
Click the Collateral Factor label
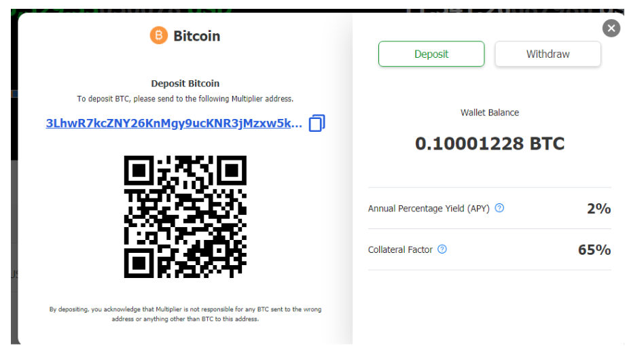(x=400, y=249)
